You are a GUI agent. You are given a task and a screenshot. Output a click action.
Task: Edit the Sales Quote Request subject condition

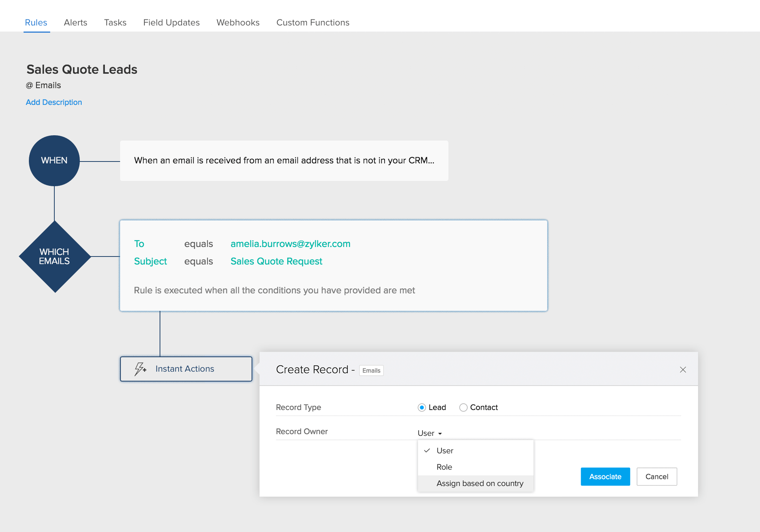coord(276,261)
